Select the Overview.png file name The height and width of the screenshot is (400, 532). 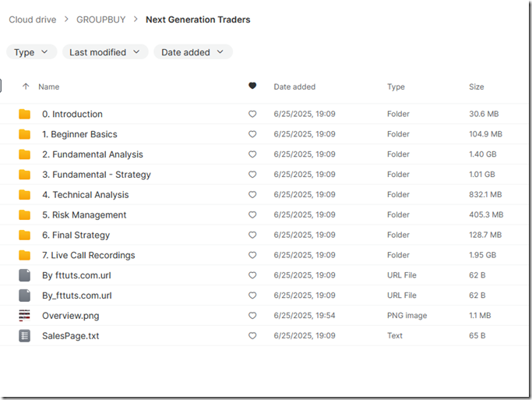click(71, 316)
